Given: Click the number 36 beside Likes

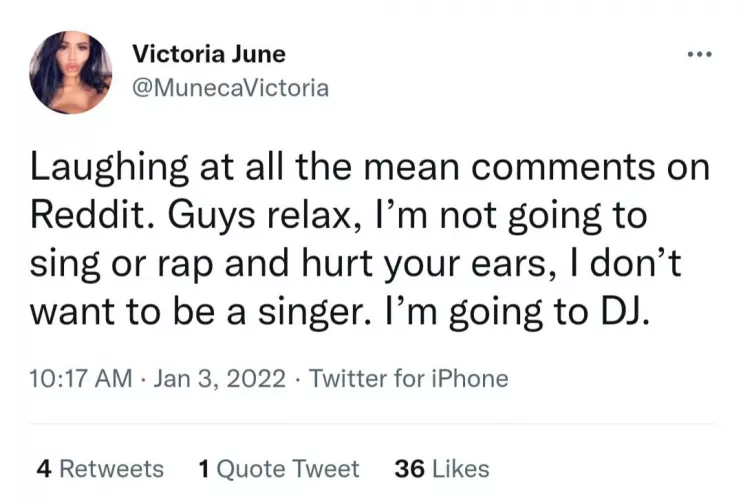Looking at the screenshot, I should click(x=411, y=468).
